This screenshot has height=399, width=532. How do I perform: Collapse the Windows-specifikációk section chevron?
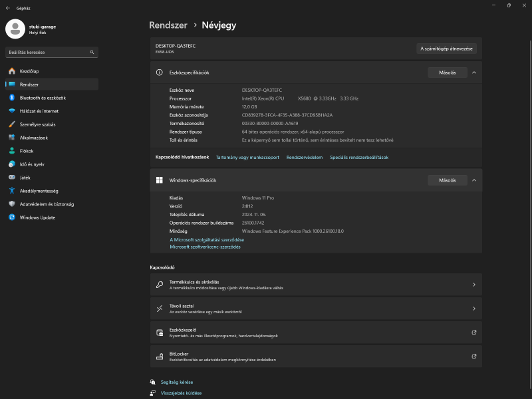click(474, 180)
